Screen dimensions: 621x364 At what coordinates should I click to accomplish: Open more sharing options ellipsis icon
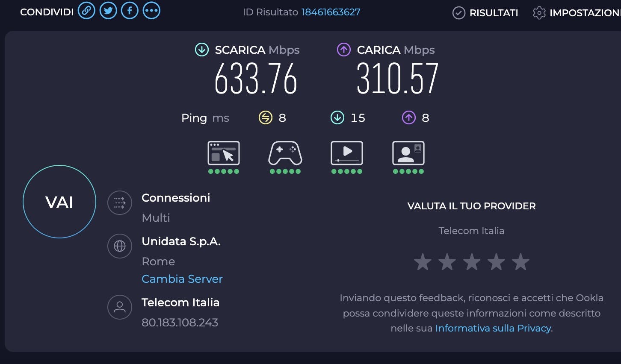click(151, 11)
